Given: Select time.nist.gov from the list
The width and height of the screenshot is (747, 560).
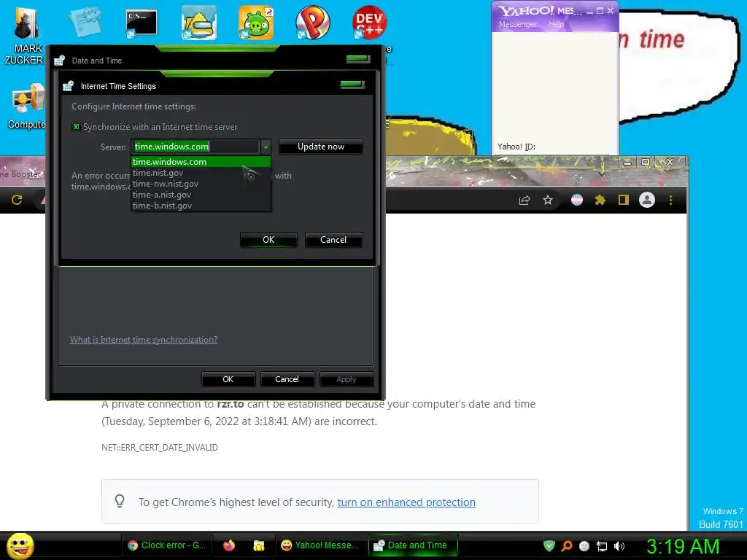Looking at the screenshot, I should pos(201,173).
